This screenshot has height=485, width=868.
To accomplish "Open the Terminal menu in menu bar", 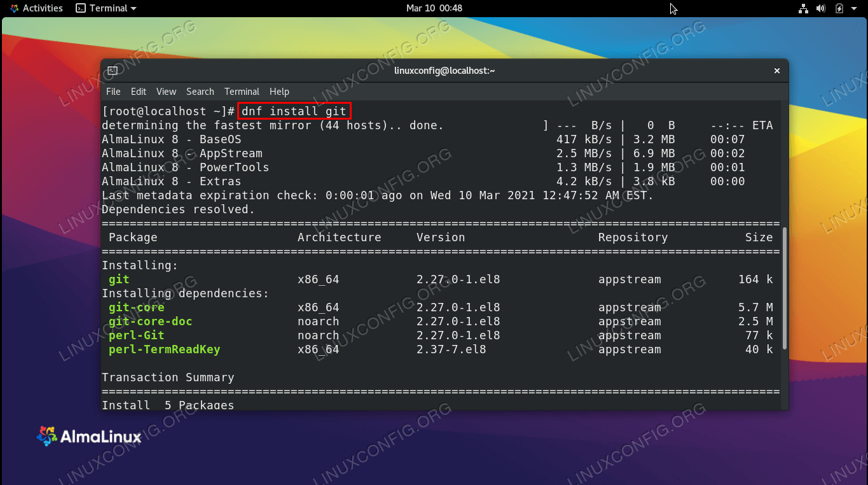I will click(242, 92).
